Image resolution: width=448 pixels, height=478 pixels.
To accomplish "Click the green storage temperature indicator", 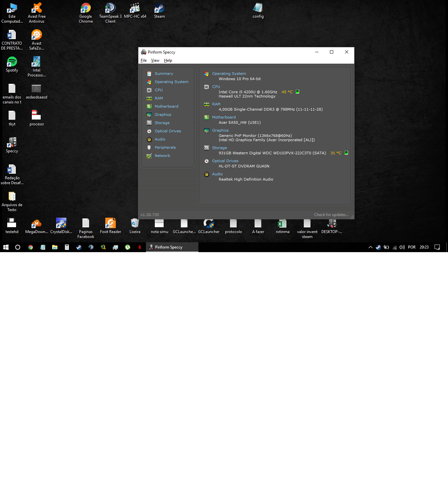I will point(346,153).
